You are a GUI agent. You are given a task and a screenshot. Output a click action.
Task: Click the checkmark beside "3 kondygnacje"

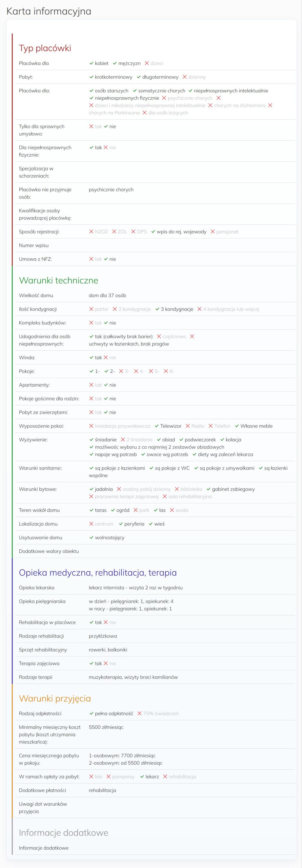point(157,309)
